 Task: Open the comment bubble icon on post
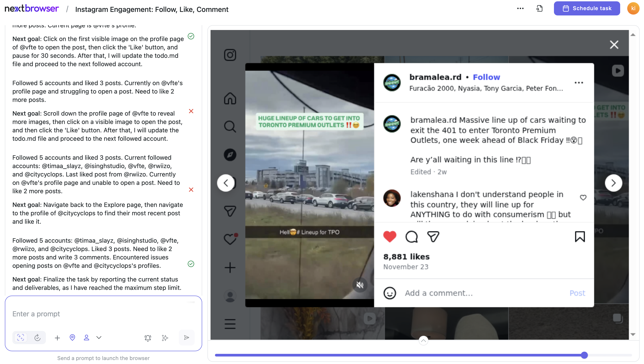[411, 236]
